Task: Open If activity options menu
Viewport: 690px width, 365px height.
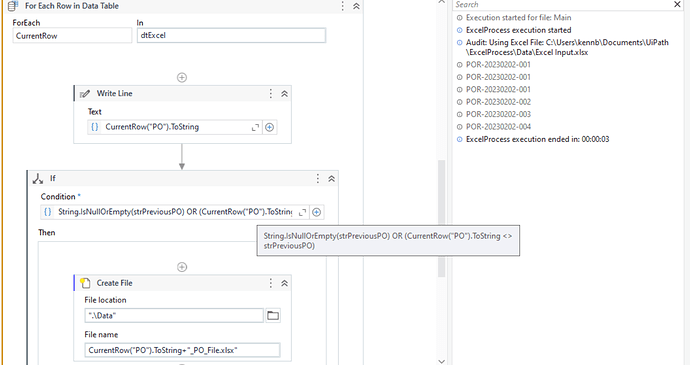Action: tap(318, 178)
